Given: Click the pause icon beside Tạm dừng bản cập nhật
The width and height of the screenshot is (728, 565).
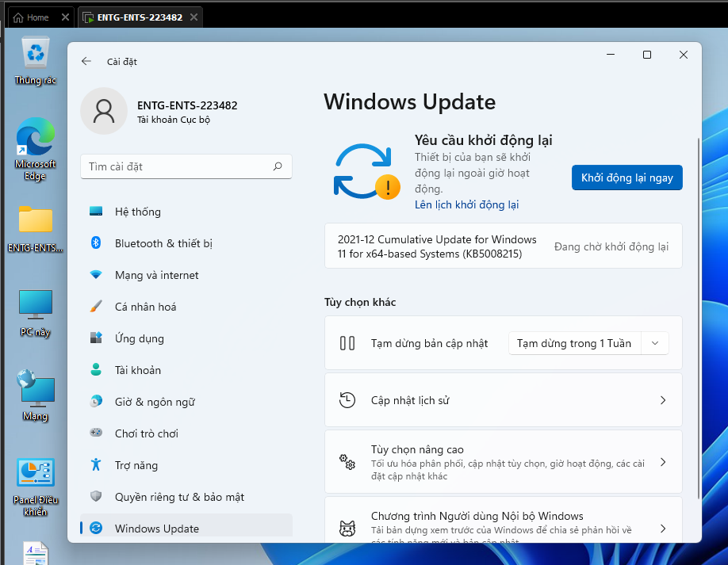Looking at the screenshot, I should pyautogui.click(x=347, y=343).
